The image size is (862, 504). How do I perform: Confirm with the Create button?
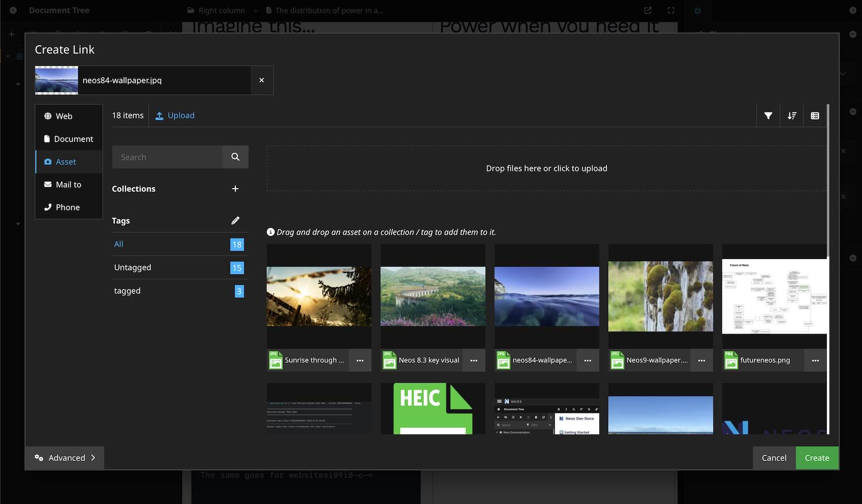[817, 457]
